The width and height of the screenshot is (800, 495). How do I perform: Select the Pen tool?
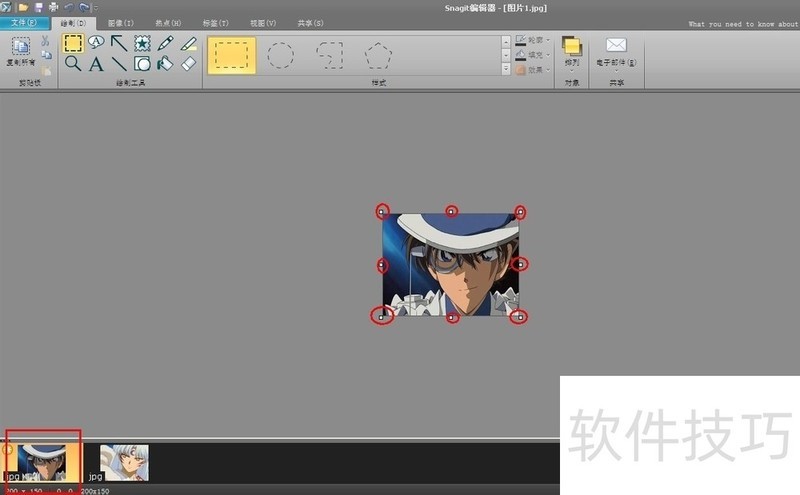click(x=165, y=43)
